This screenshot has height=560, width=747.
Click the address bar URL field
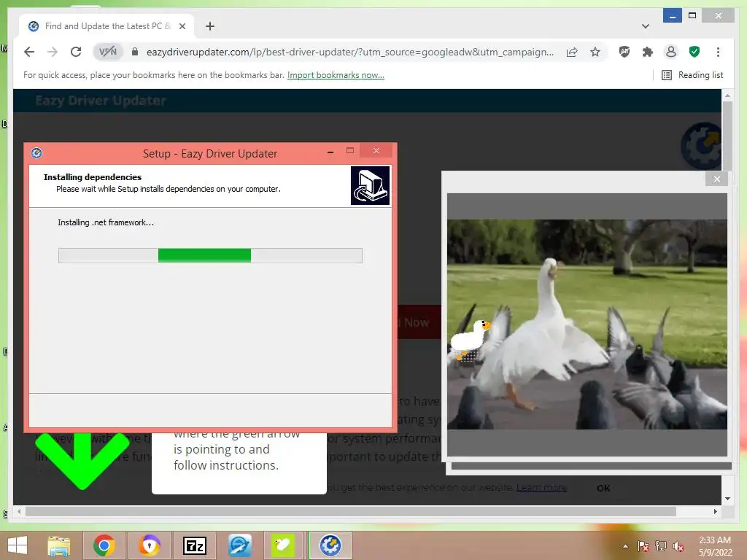(x=349, y=52)
